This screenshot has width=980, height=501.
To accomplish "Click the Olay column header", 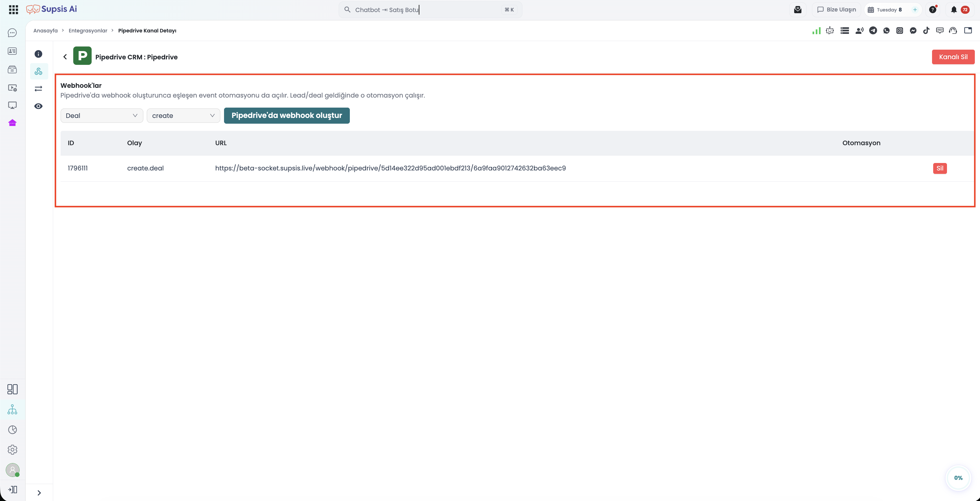I will tap(134, 143).
